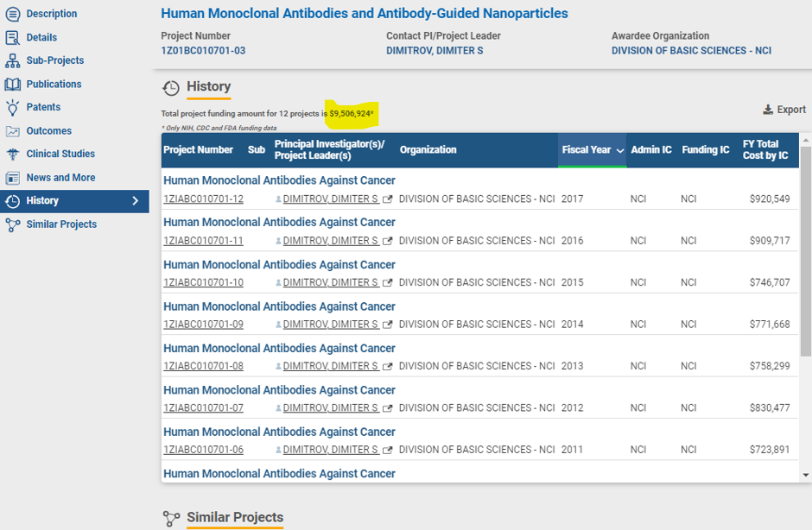The height and width of the screenshot is (530, 812).
Task: Click scrollbar down arrow of history table
Action: [805, 475]
